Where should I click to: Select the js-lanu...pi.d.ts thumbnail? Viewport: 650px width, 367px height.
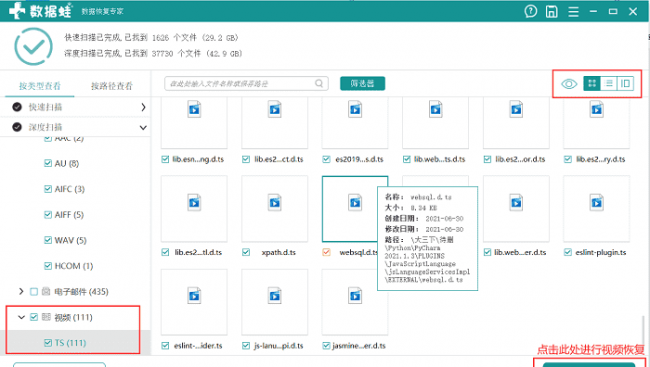(x=274, y=302)
